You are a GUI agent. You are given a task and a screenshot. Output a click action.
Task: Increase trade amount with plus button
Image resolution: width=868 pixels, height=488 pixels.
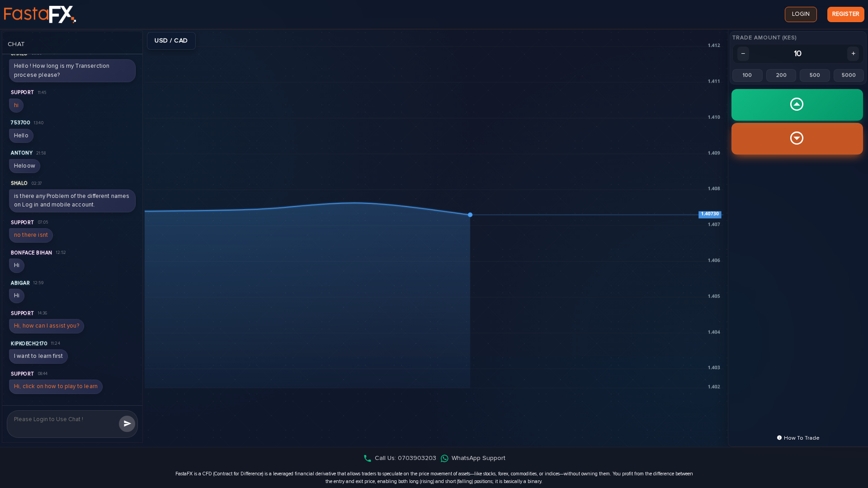pos(853,54)
